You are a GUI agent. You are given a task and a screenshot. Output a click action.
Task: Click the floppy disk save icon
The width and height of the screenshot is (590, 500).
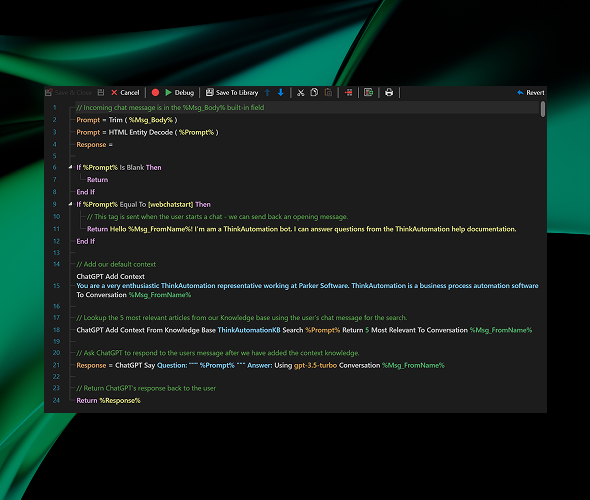pyautogui.click(x=101, y=93)
